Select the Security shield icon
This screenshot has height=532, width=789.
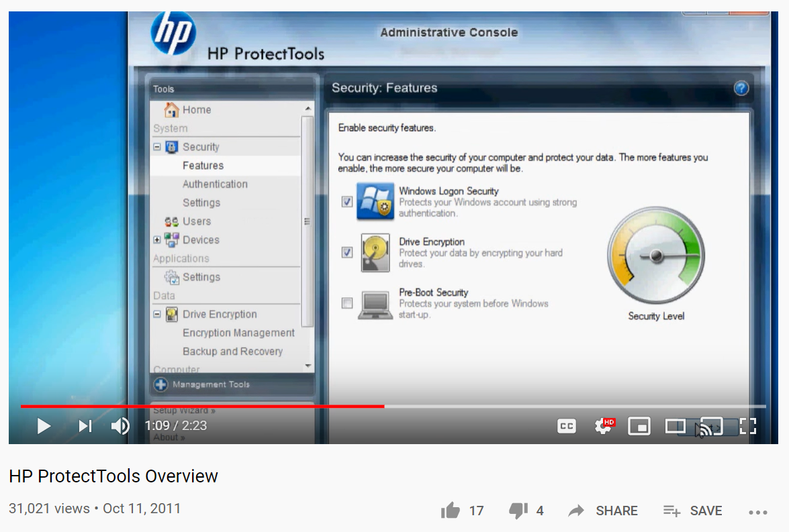point(171,146)
